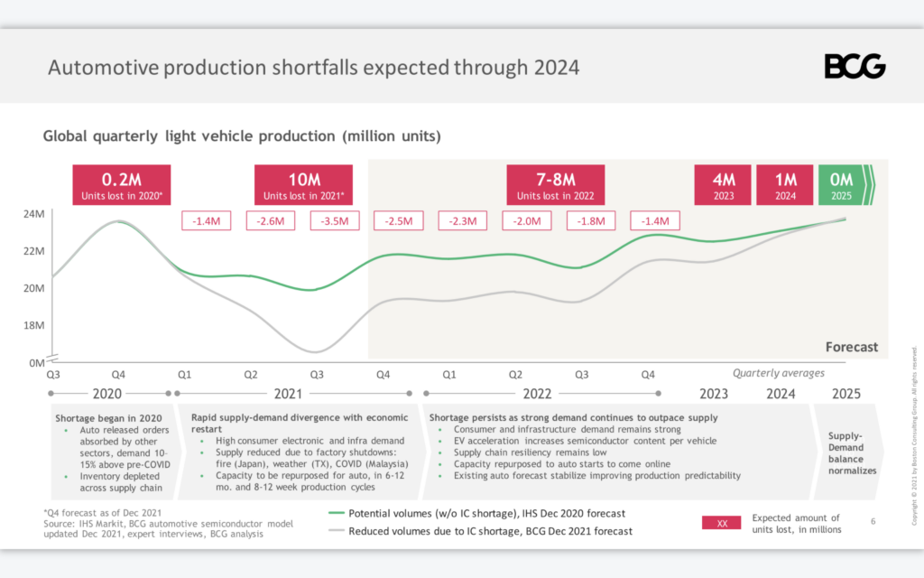Select the slide title text
Screen dimensions: 924x578
tap(313, 67)
